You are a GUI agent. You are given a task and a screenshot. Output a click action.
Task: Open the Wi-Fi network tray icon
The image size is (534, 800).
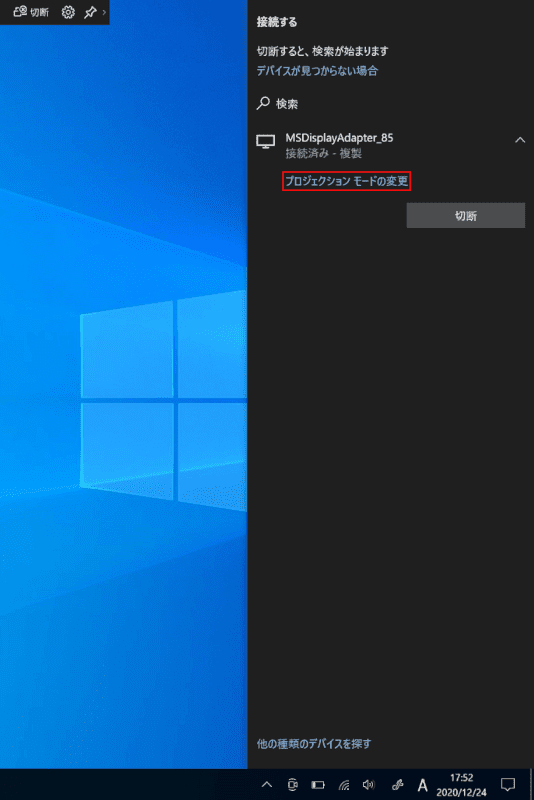pos(344,785)
